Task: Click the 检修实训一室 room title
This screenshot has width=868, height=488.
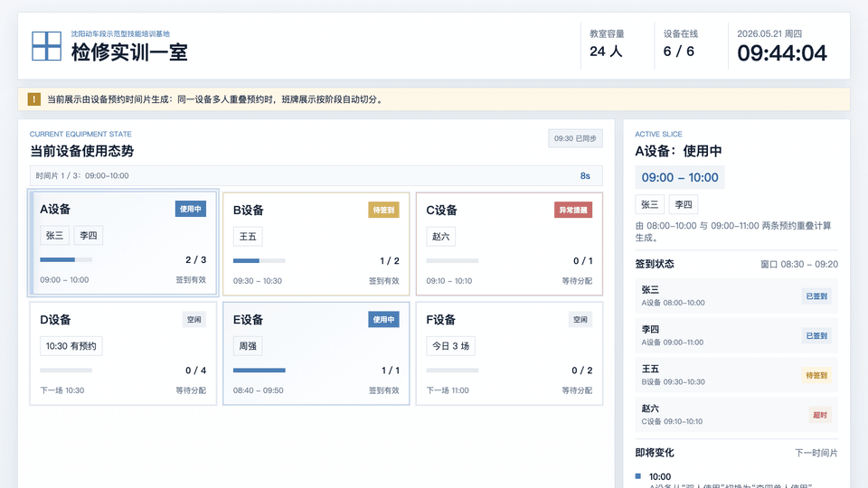Action: pyautogui.click(x=129, y=52)
